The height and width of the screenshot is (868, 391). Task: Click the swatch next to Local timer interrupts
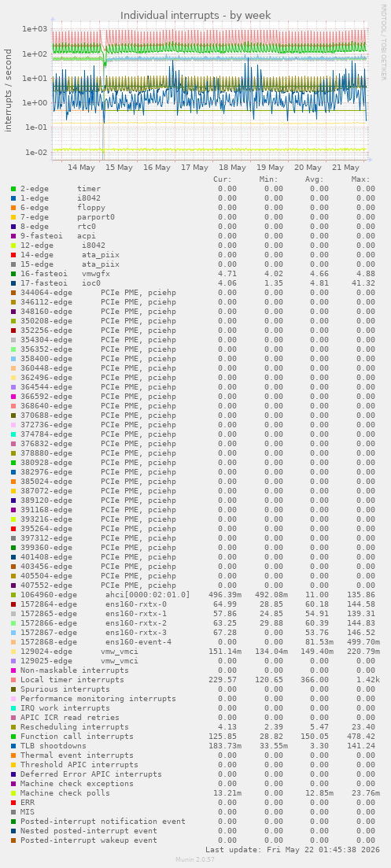(13, 679)
